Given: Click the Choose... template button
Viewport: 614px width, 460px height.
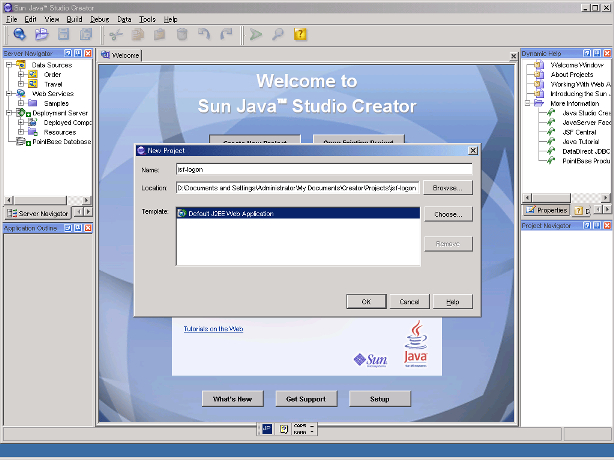Looking at the screenshot, I should point(448,215).
